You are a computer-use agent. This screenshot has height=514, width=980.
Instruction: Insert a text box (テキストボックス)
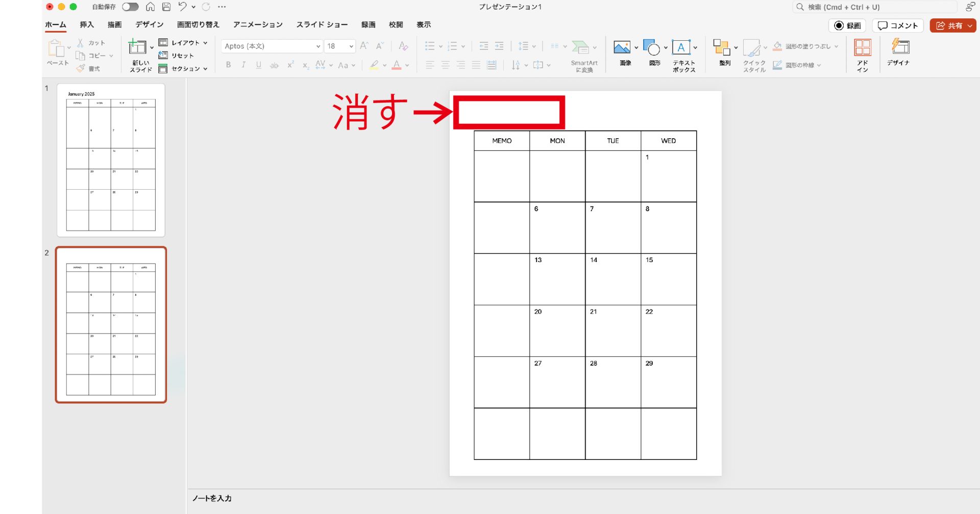(x=681, y=48)
